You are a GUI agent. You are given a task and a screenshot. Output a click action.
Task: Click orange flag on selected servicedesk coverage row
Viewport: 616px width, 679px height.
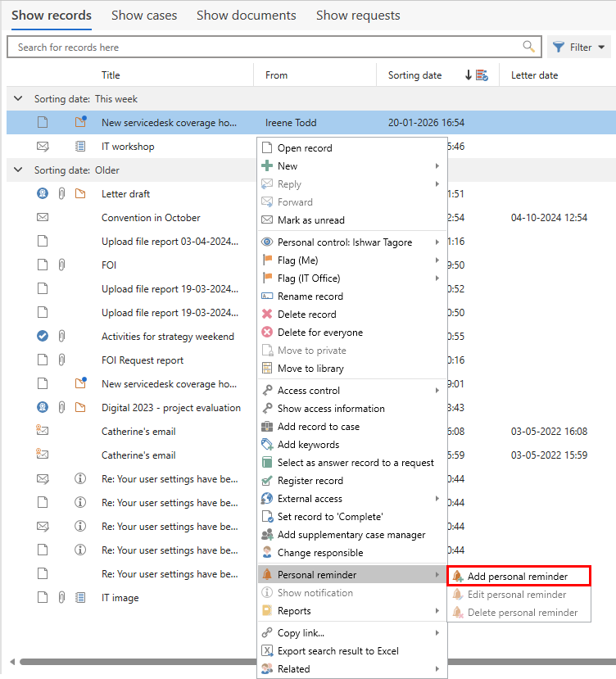tap(80, 122)
